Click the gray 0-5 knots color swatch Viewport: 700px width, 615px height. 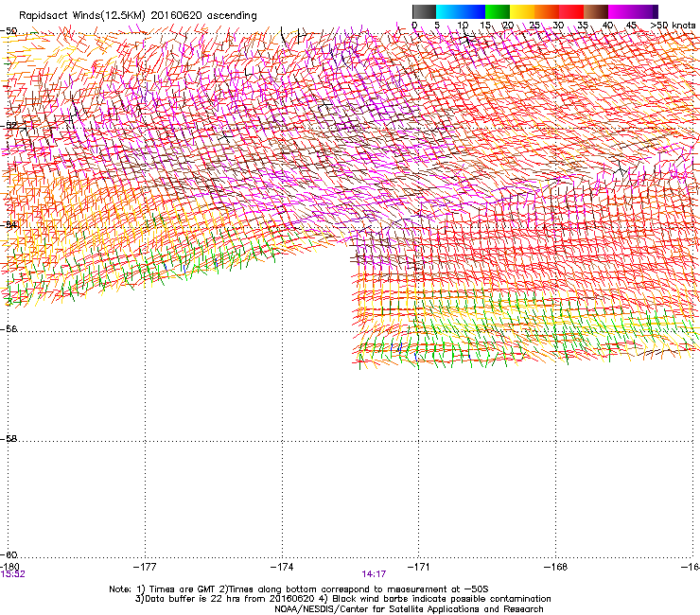pyautogui.click(x=424, y=11)
